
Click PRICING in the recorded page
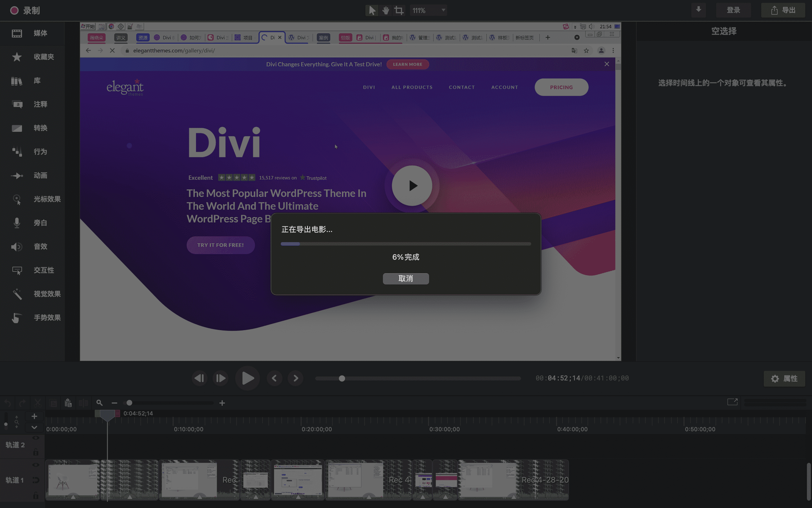561,87
